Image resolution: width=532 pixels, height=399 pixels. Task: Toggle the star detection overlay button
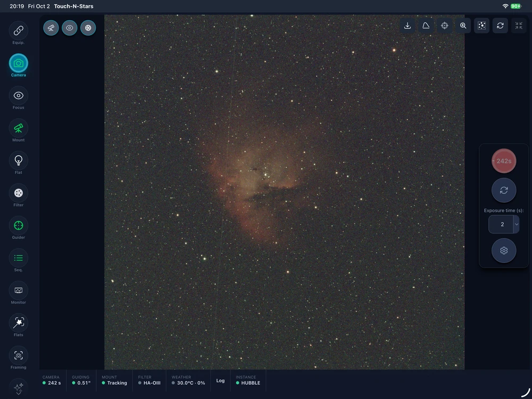click(482, 26)
